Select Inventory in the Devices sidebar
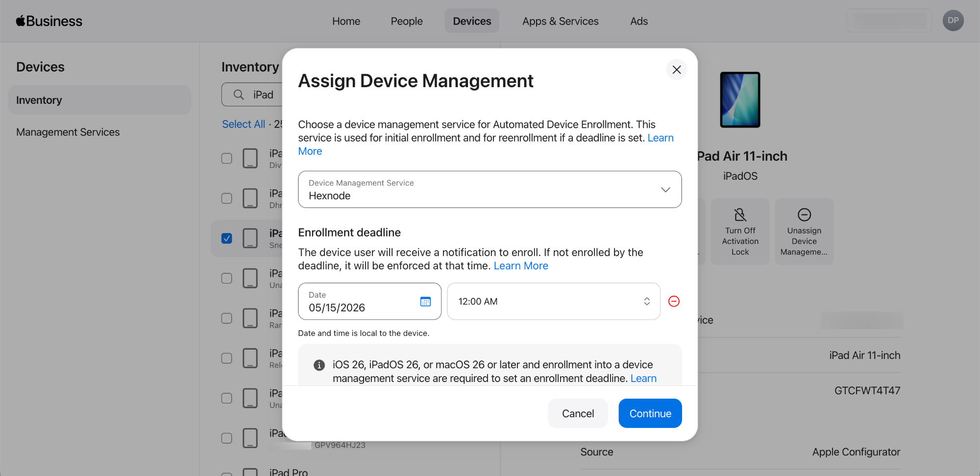The image size is (980, 476). coord(99,100)
